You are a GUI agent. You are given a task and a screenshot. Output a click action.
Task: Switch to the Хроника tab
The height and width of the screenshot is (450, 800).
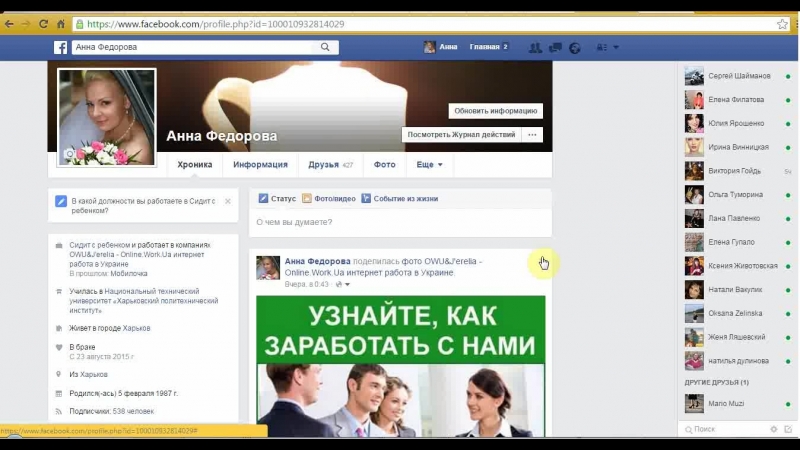pos(194,165)
